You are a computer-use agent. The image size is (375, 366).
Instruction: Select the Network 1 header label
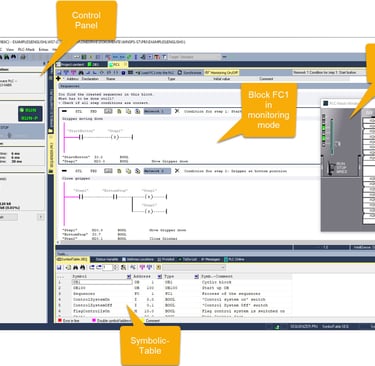157,111
